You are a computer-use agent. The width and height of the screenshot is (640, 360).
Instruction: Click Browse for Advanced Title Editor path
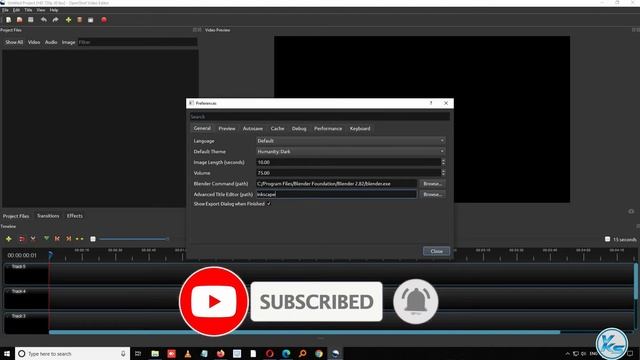433,194
